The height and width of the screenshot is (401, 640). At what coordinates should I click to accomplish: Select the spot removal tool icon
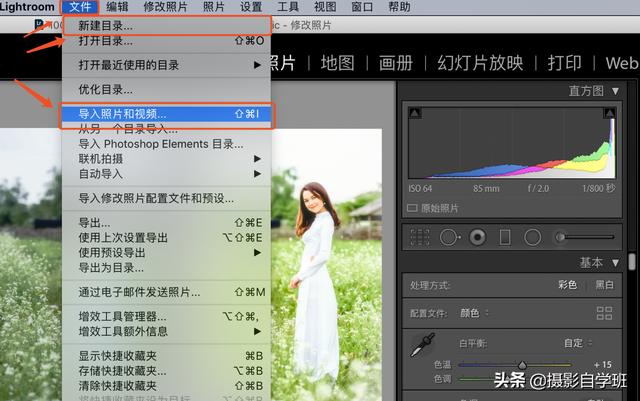click(x=449, y=237)
